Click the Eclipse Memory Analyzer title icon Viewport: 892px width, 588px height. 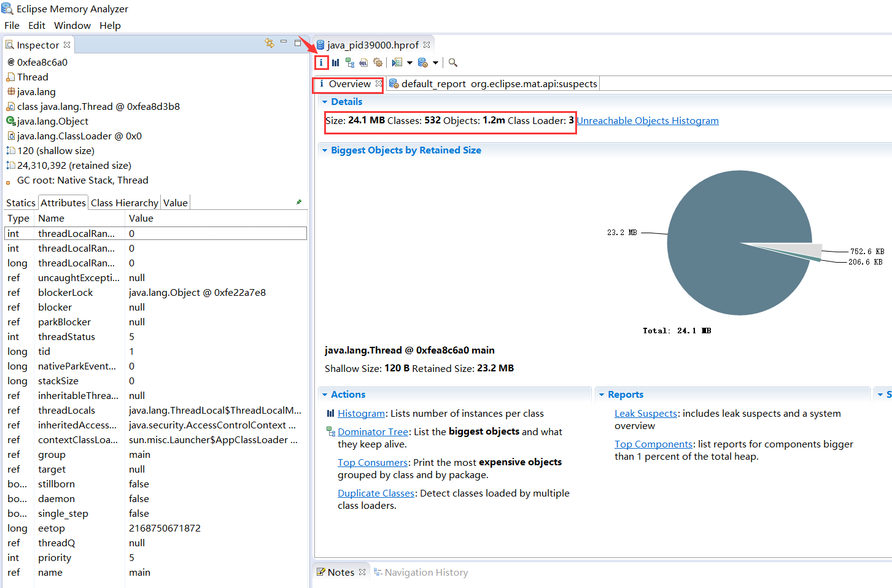[7, 9]
